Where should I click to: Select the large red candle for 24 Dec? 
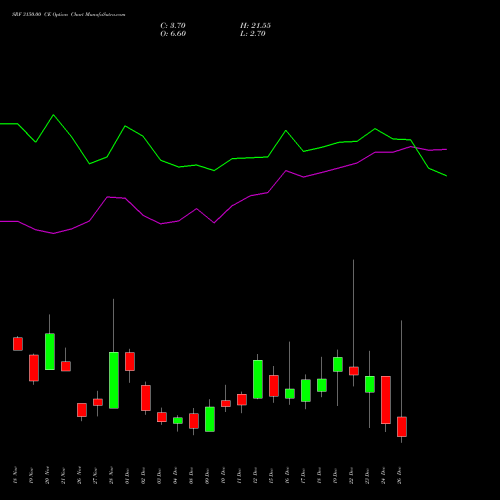click(x=386, y=400)
